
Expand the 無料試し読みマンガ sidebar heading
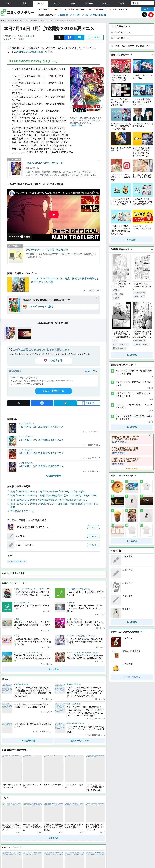coord(121,249)
